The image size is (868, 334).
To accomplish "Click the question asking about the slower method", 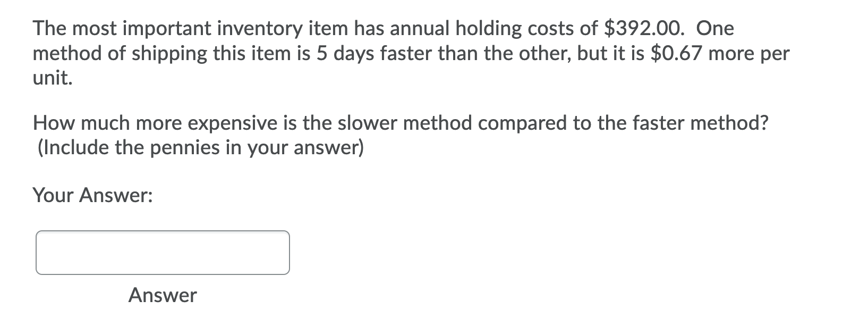I will click(401, 122).
